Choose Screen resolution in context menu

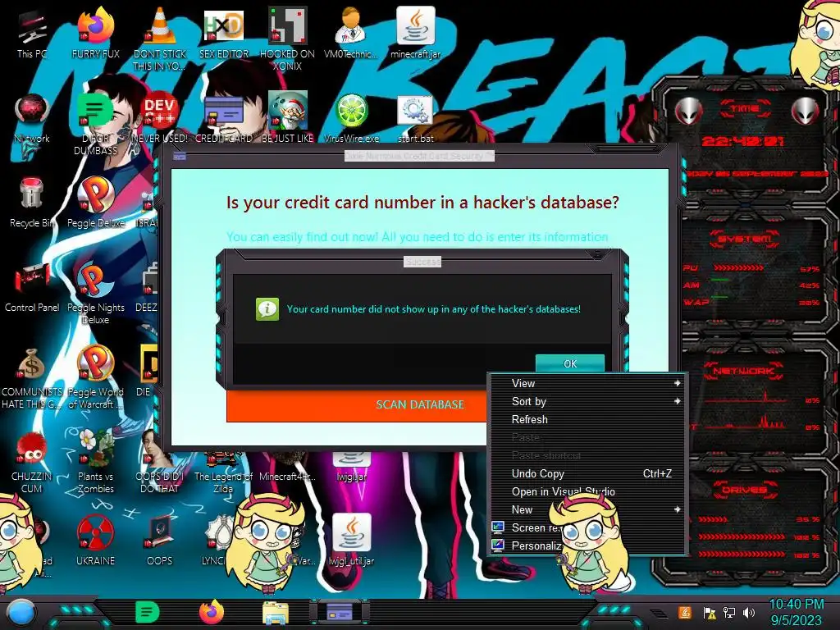pos(587,527)
